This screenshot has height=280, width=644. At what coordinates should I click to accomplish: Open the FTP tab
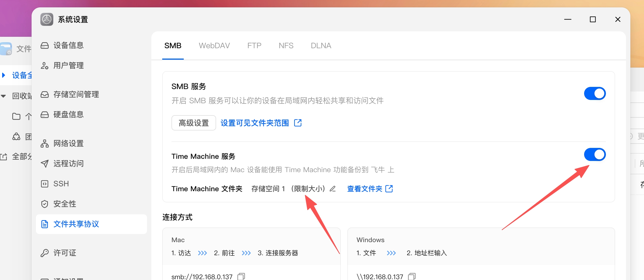point(254,45)
